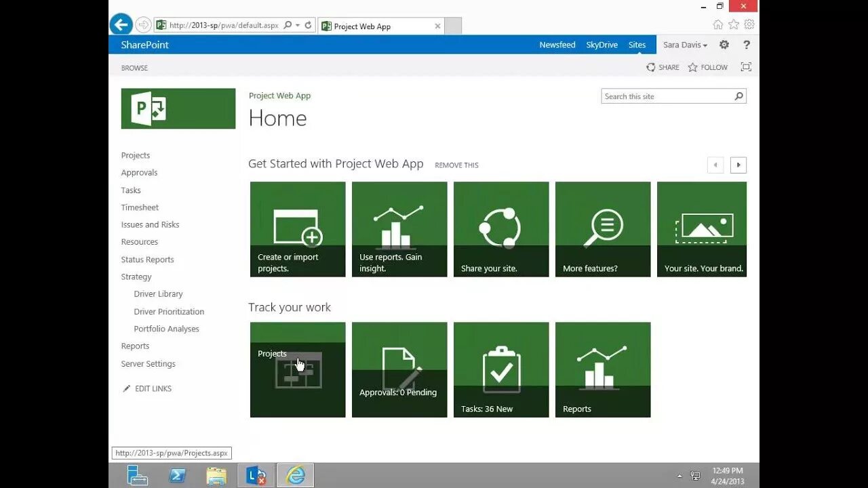Image resolution: width=868 pixels, height=488 pixels.
Task: Open Portfolio Analyses under Strategy
Action: pos(166,329)
